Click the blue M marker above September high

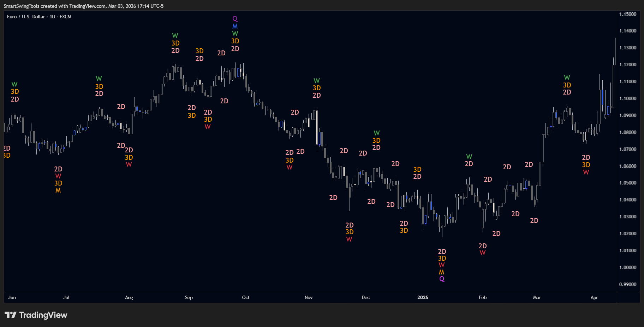coord(235,26)
